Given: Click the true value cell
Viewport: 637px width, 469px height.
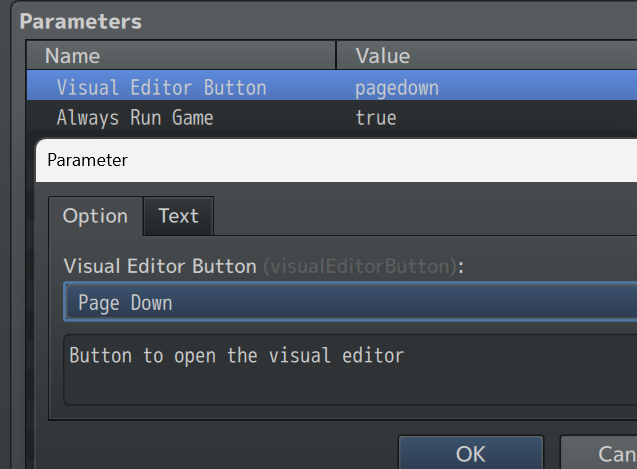Looking at the screenshot, I should pos(376,118).
